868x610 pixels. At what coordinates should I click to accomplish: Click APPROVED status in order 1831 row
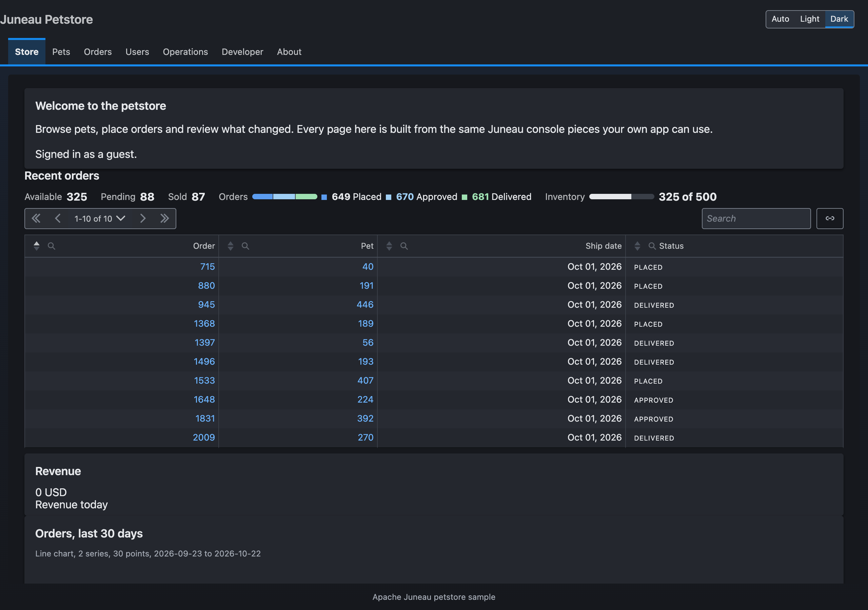pos(654,419)
